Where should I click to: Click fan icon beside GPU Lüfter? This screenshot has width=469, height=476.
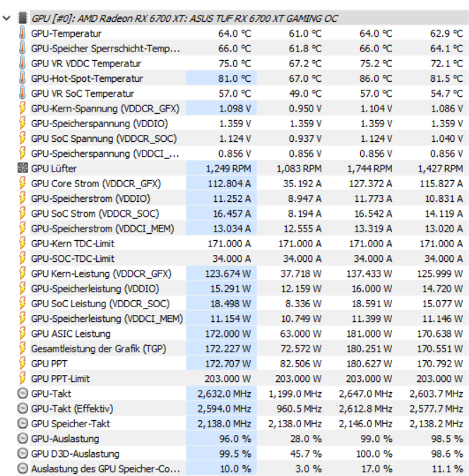[x=23, y=168]
